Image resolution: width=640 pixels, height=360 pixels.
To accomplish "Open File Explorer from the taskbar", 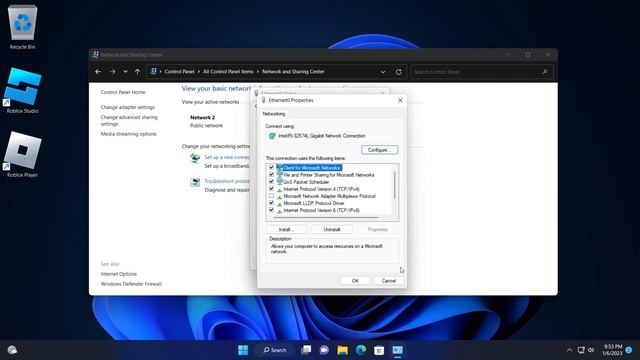I will click(342, 350).
